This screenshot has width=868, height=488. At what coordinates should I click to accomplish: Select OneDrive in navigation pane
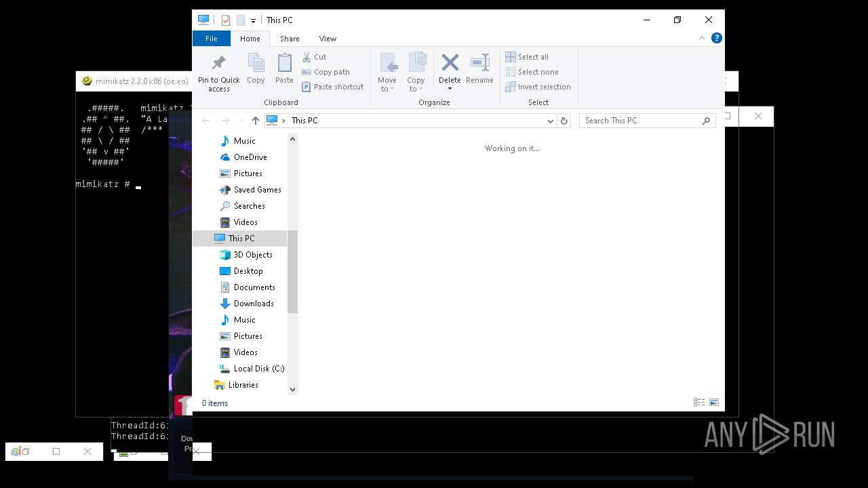pos(250,157)
